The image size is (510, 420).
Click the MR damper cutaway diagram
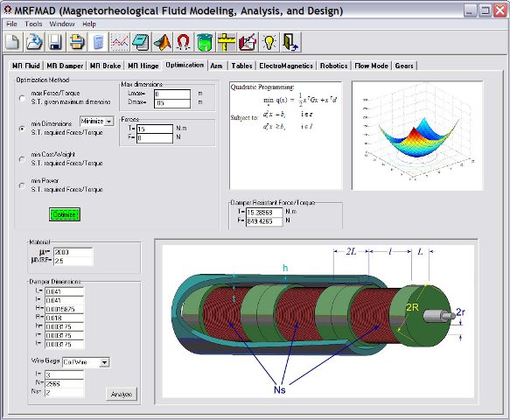[x=318, y=321]
